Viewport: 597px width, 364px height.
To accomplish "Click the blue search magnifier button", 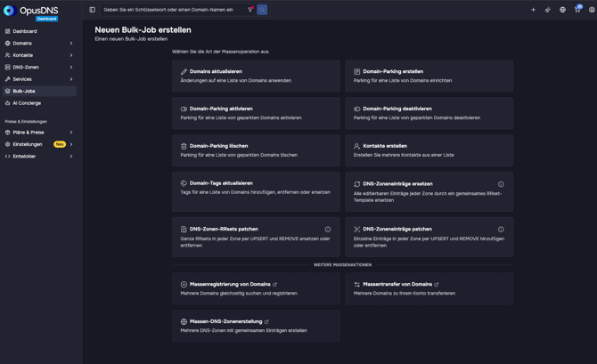I will tap(262, 10).
